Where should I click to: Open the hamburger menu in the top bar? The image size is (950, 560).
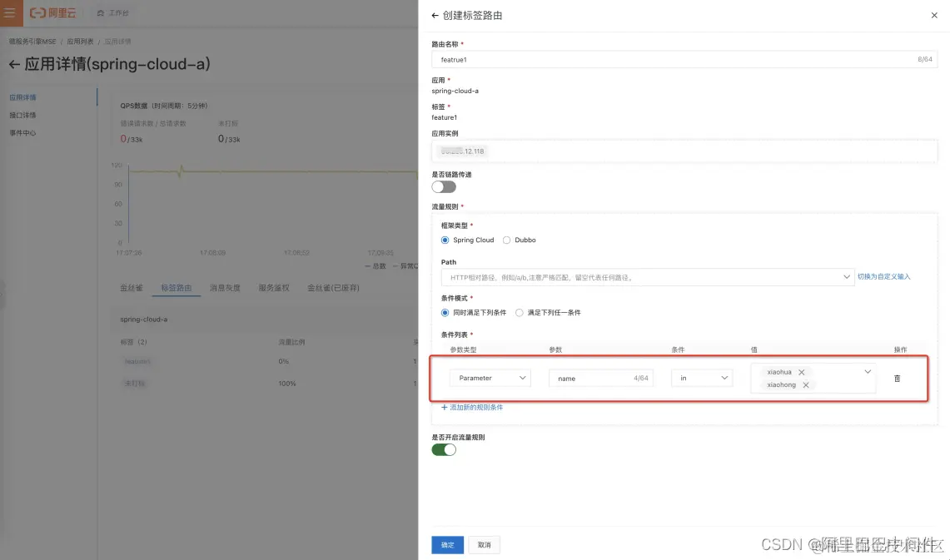click(10, 12)
